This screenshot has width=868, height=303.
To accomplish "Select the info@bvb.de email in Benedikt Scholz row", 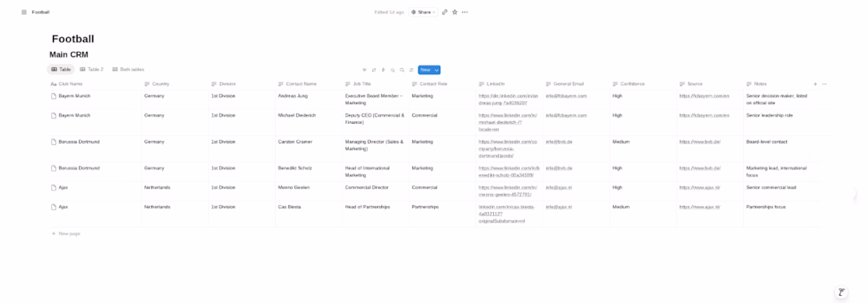I will [x=559, y=168].
